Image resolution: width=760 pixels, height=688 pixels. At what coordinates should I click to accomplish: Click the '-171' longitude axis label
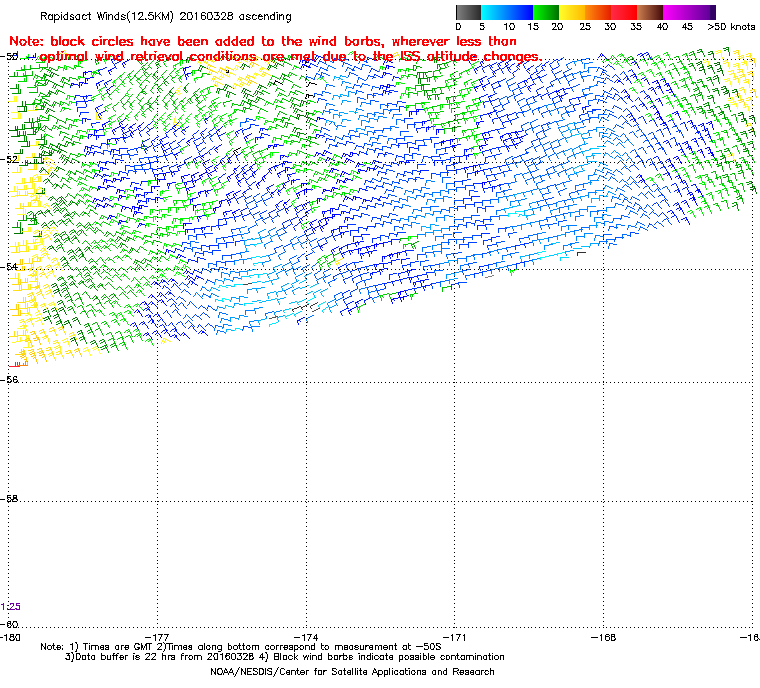click(455, 637)
